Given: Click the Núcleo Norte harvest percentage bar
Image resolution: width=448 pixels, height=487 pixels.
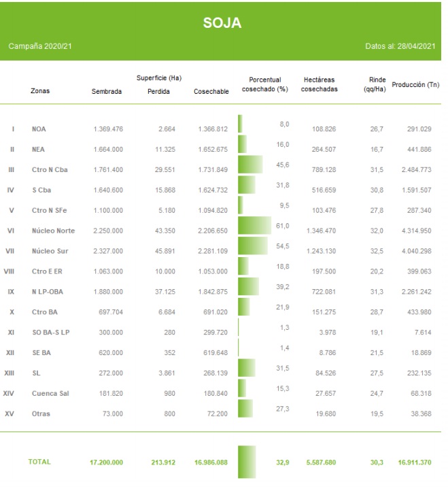Looking at the screenshot, I should click(x=254, y=226).
